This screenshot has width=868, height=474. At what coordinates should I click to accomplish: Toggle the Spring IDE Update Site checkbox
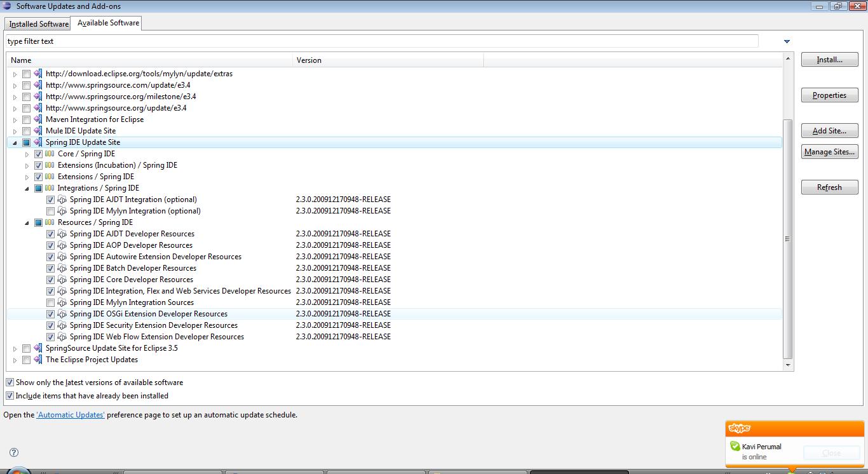pos(26,142)
